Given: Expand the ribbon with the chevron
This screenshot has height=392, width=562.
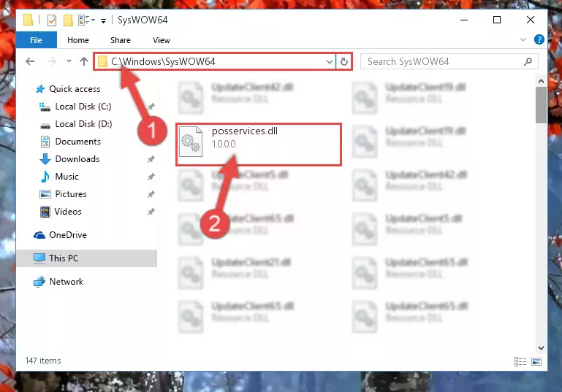Looking at the screenshot, I should [x=523, y=39].
